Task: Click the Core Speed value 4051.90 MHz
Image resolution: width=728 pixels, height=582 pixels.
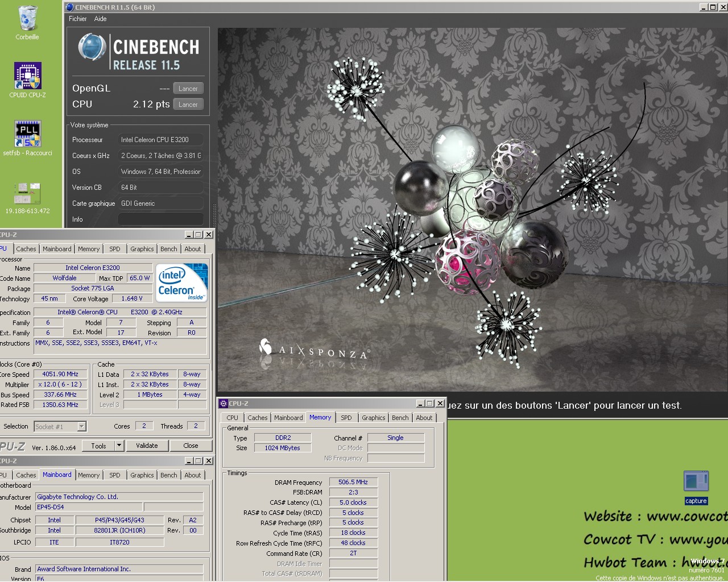Action: (60, 374)
